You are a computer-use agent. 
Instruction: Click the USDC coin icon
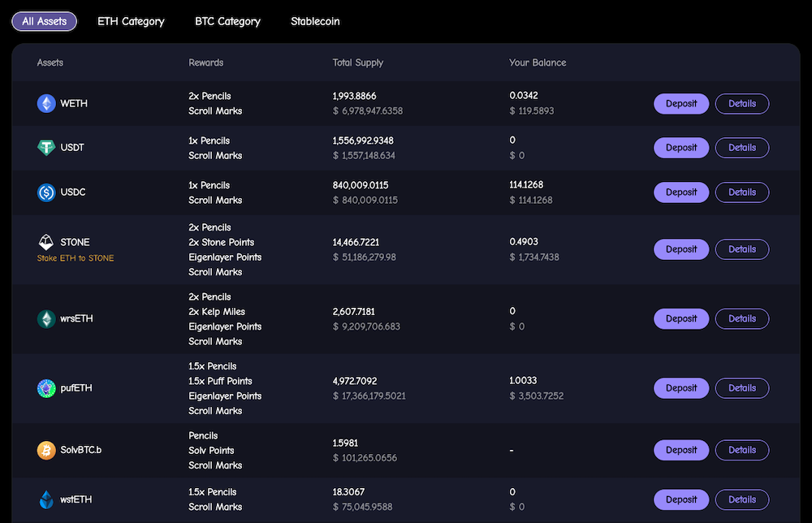pos(46,192)
